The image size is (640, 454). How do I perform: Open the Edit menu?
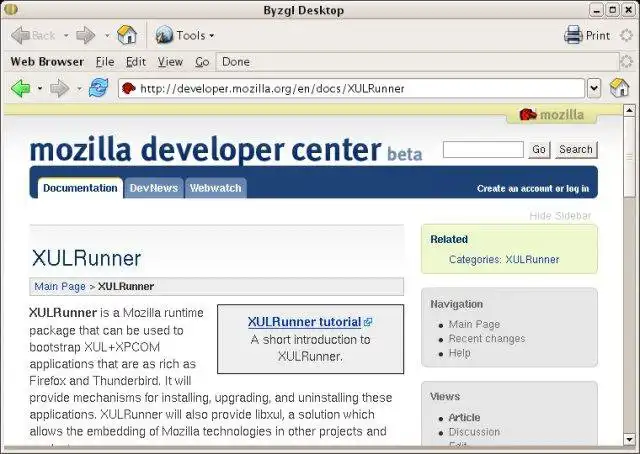pyautogui.click(x=136, y=62)
